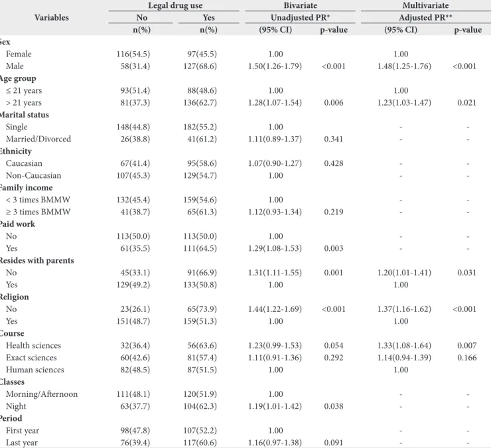Viewport: 491px width, 448px height.
Task: Click the value 129(49.2)
Action: click(133, 285)
